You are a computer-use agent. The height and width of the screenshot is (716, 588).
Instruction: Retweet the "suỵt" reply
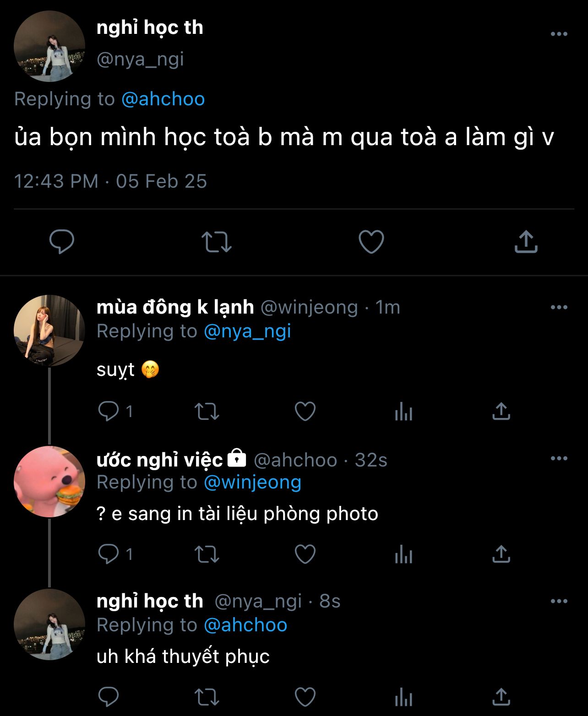click(x=207, y=411)
